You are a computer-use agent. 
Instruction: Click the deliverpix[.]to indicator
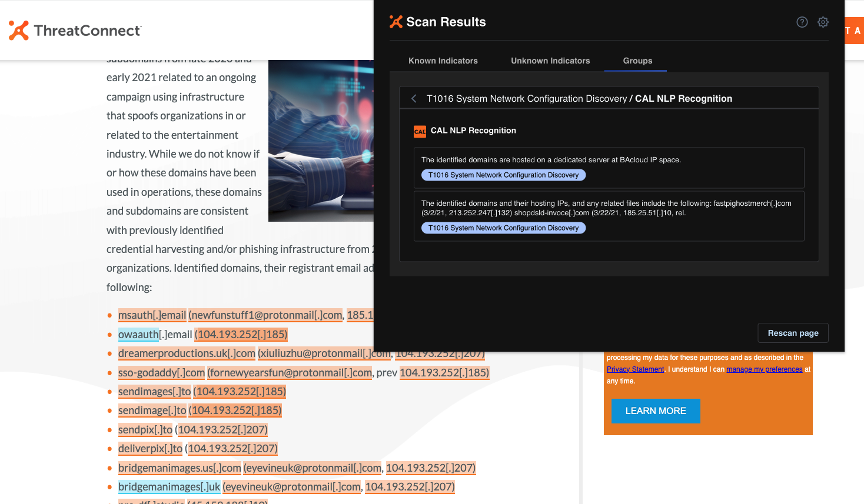click(150, 449)
